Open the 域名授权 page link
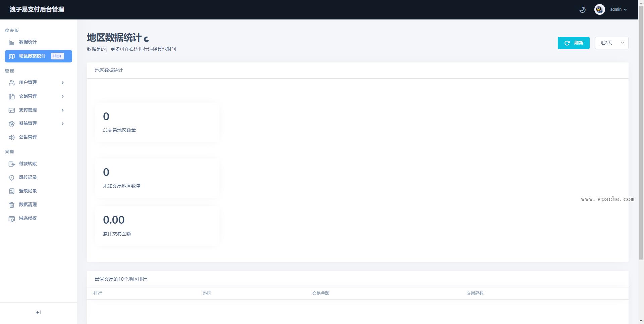 pyautogui.click(x=28, y=219)
